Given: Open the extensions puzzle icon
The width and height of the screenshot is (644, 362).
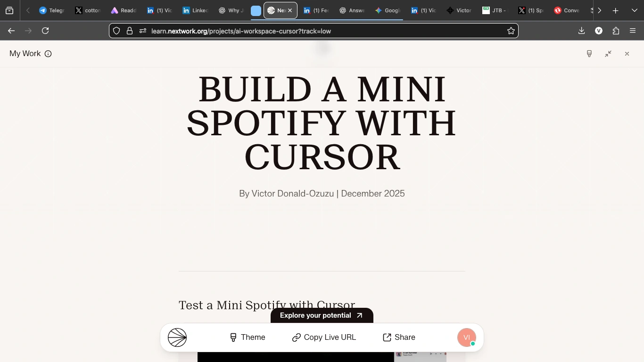Looking at the screenshot, I should (616, 31).
